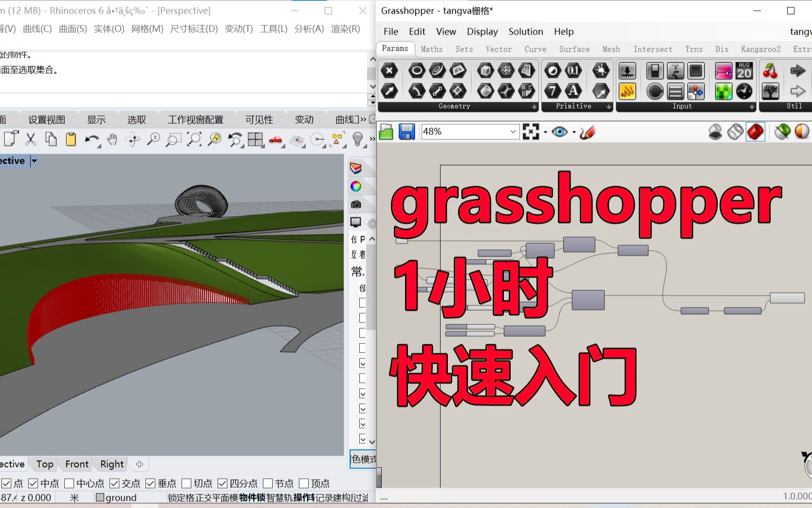Toggle the 垂点 osnap checkbox
The height and width of the screenshot is (508, 812).
[x=150, y=484]
